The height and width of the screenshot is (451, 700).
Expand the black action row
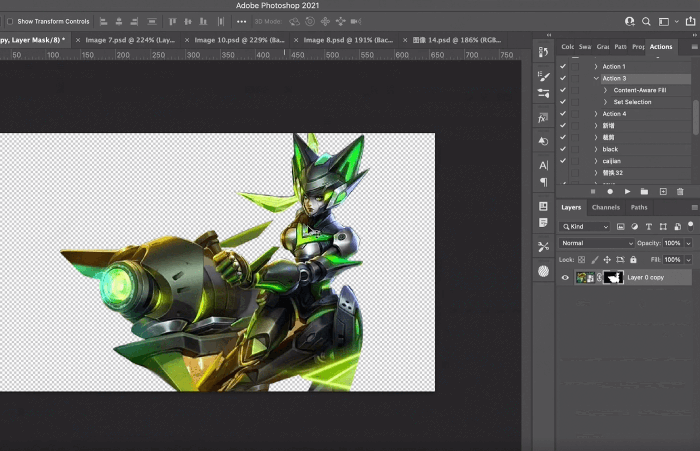click(x=596, y=149)
